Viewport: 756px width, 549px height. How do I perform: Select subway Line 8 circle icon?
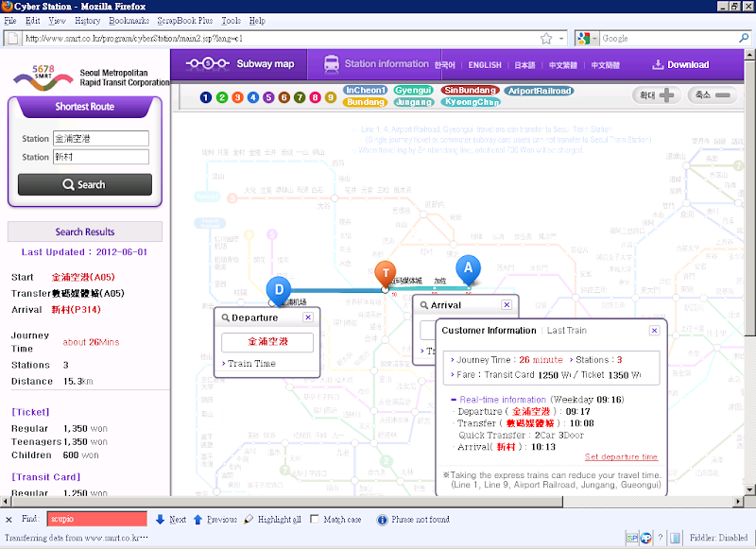[x=315, y=97]
